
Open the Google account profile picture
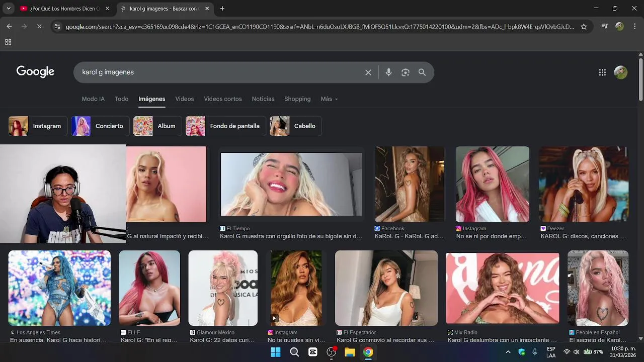pyautogui.click(x=621, y=72)
